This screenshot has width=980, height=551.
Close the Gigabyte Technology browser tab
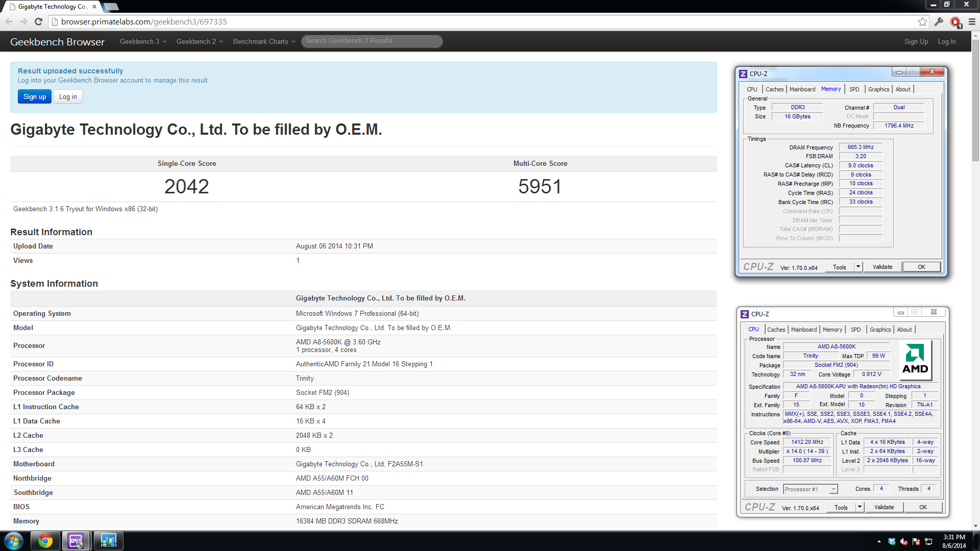(94, 7)
